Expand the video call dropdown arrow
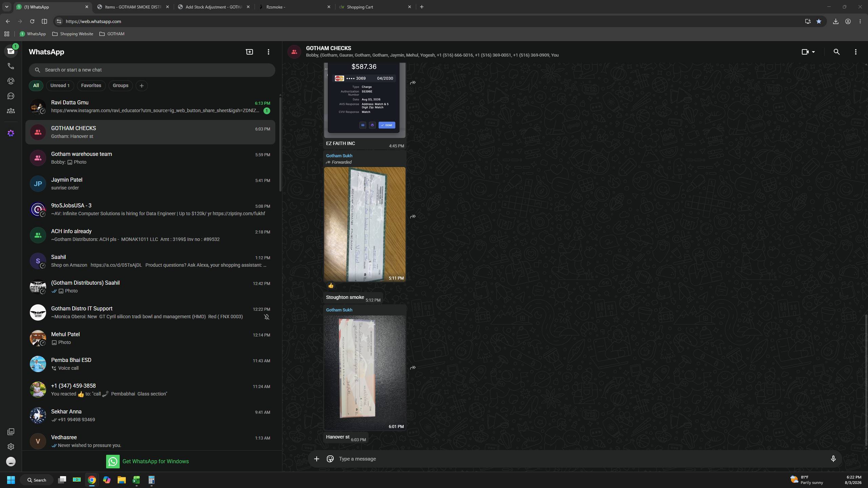Image resolution: width=868 pixels, height=488 pixels. pyautogui.click(x=813, y=52)
